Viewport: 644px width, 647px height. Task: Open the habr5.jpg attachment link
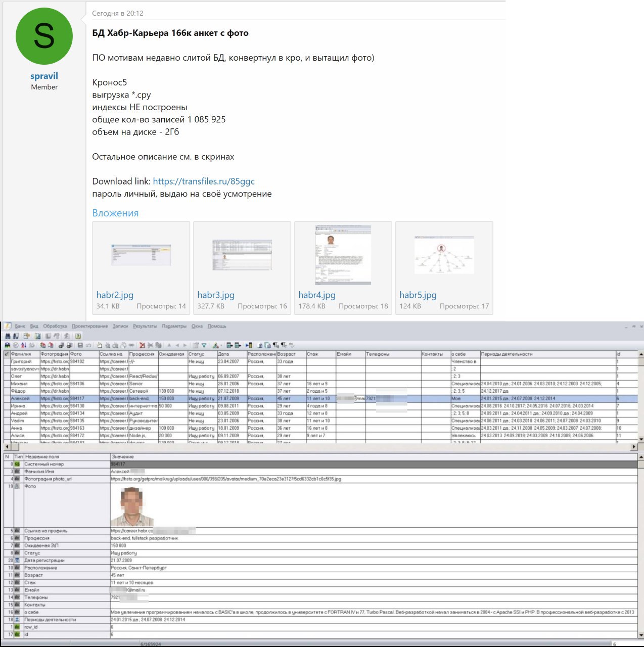click(418, 295)
